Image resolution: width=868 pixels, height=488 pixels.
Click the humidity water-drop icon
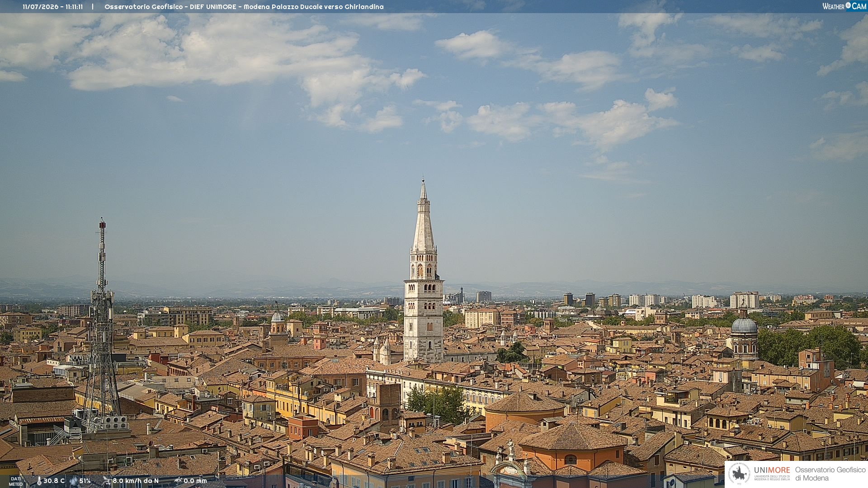[73, 481]
